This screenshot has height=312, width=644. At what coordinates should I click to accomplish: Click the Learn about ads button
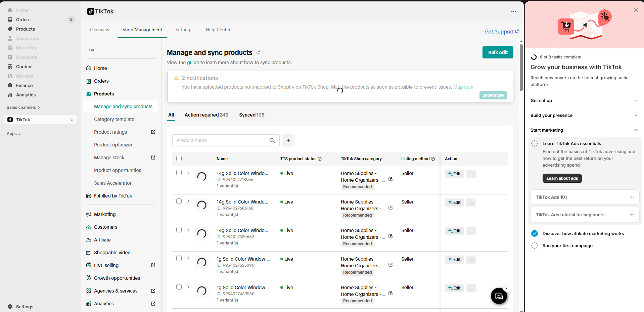562,178
